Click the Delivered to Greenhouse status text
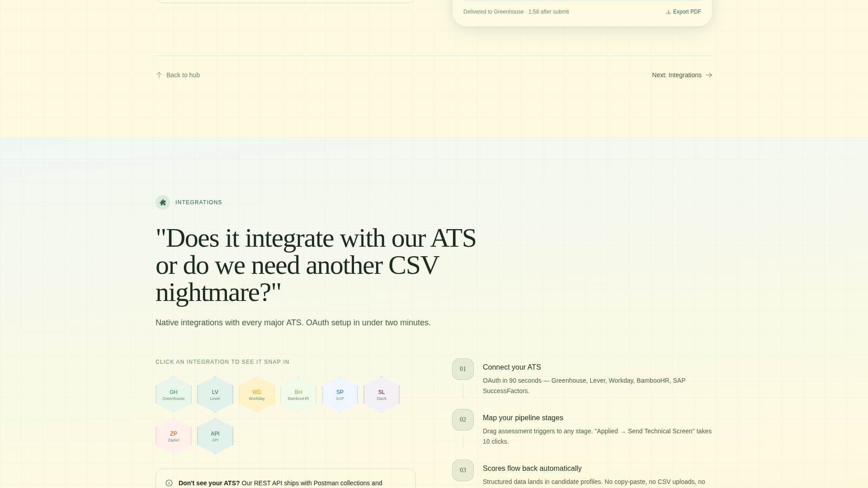The width and height of the screenshot is (868, 488). point(516,12)
